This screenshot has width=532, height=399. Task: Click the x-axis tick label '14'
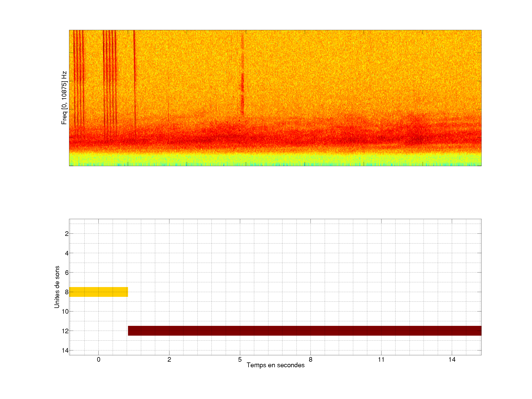click(452, 359)
